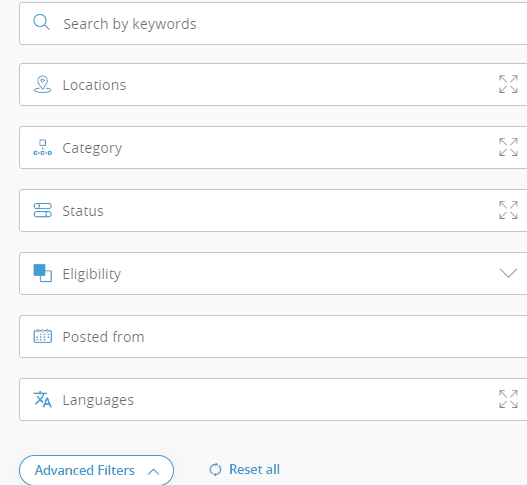The image size is (527, 485).
Task: Click the circular reset arrows icon
Action: pyautogui.click(x=215, y=470)
